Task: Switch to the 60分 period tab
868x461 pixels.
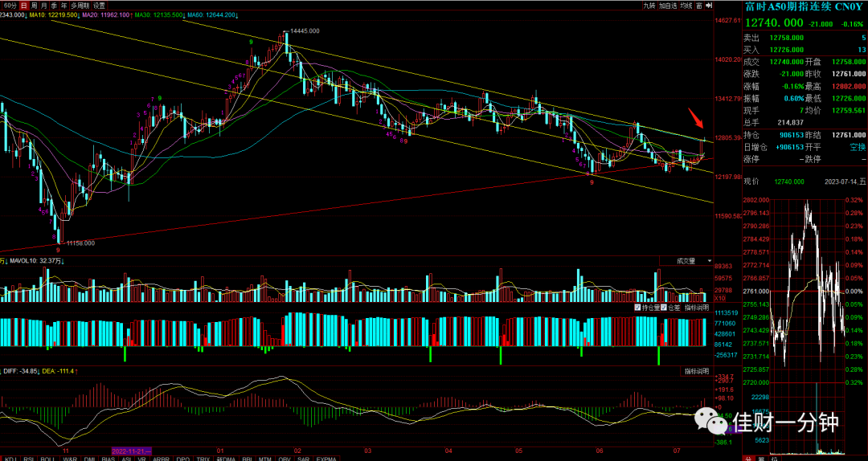Action: pos(9,6)
